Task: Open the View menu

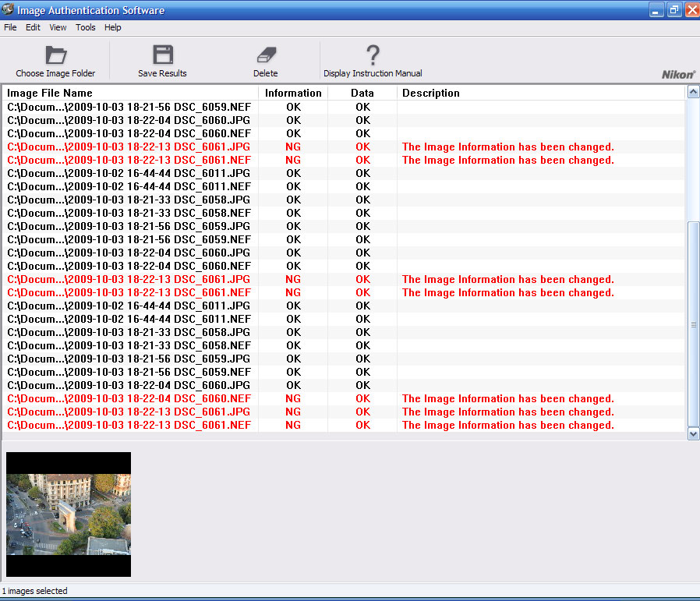Action: click(x=58, y=27)
